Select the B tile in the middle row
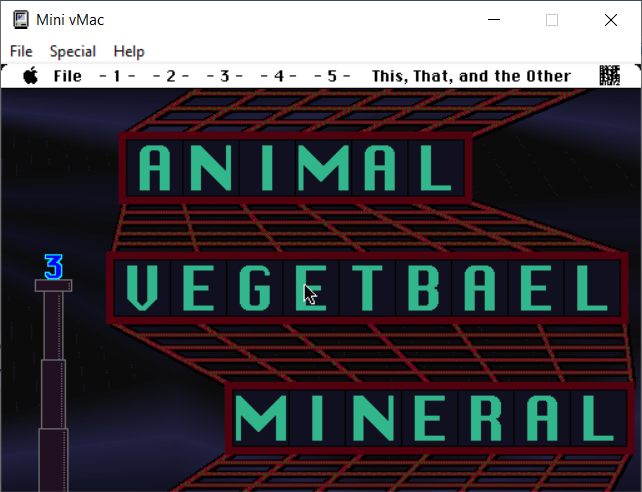642x492 pixels. (424, 288)
